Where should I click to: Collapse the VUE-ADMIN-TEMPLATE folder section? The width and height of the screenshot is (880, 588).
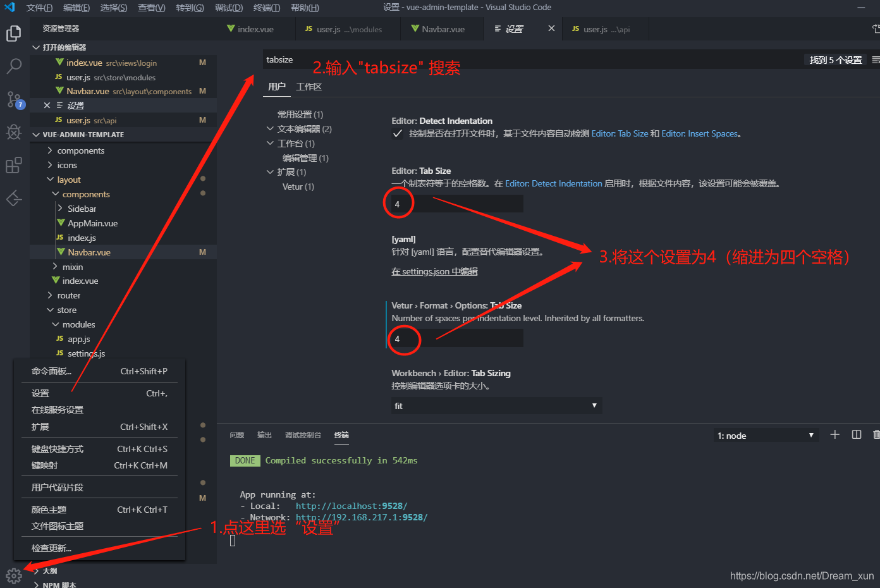tap(36, 135)
